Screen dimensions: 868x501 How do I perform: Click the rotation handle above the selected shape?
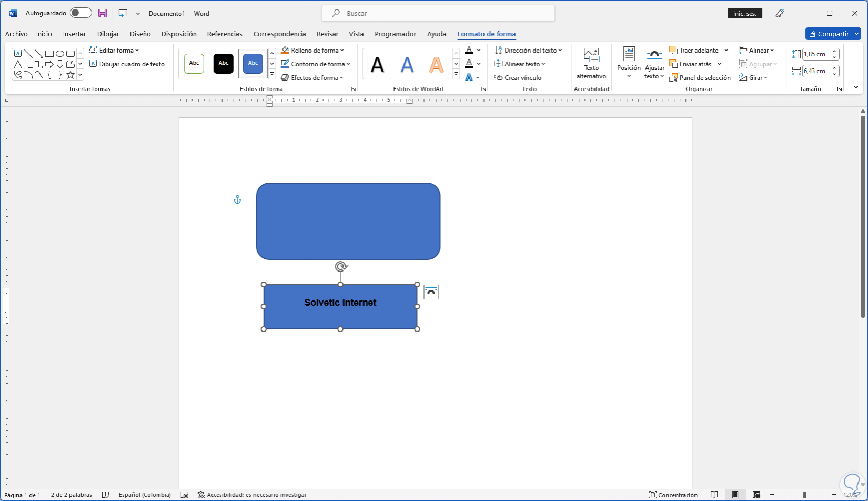pyautogui.click(x=341, y=267)
